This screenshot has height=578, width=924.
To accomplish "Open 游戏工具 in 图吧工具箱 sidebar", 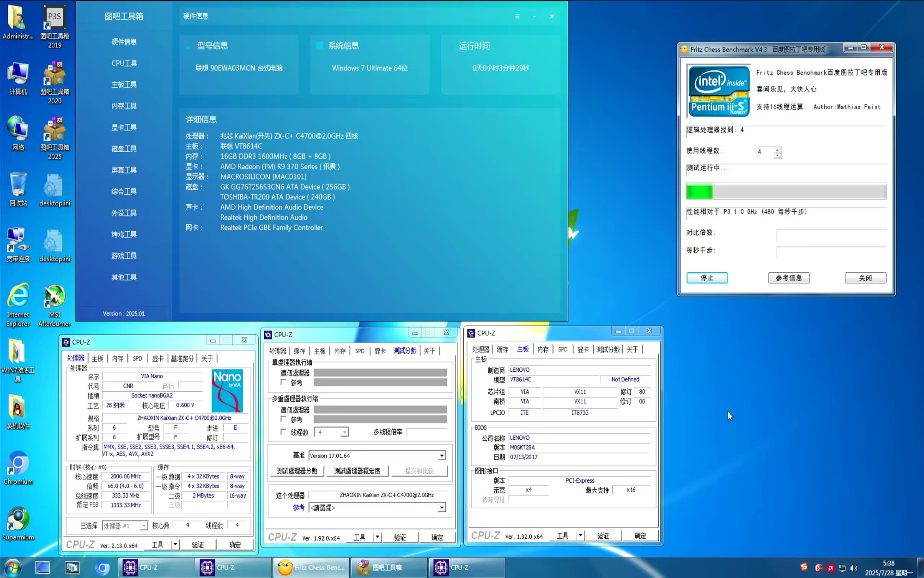I will point(124,256).
